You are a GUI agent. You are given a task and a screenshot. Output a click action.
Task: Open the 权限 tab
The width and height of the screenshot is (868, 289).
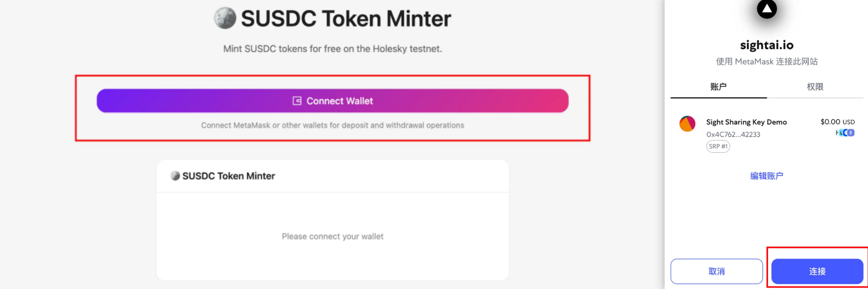[815, 87]
